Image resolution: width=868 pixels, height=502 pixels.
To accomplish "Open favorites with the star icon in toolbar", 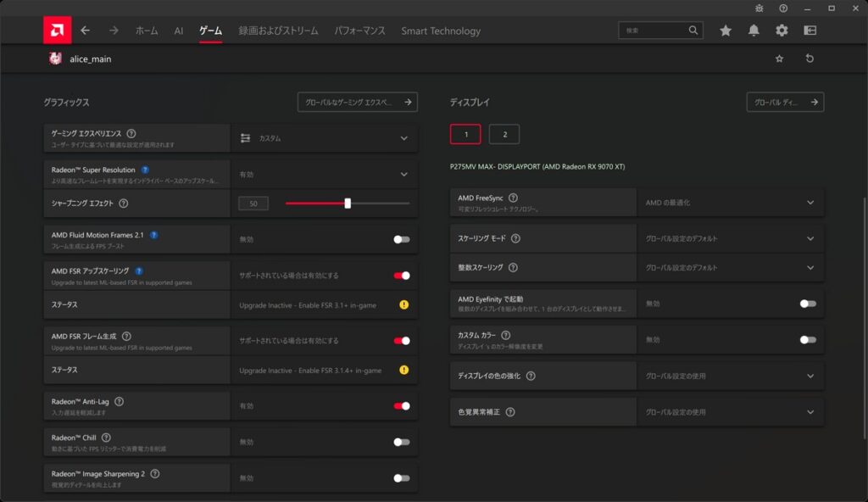I will coord(726,31).
